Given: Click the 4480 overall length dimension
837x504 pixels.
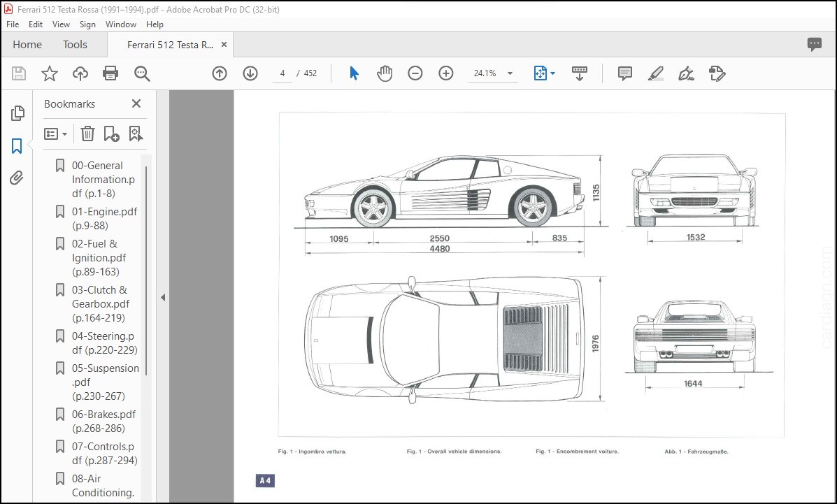Looking at the screenshot, I should pos(439,249).
